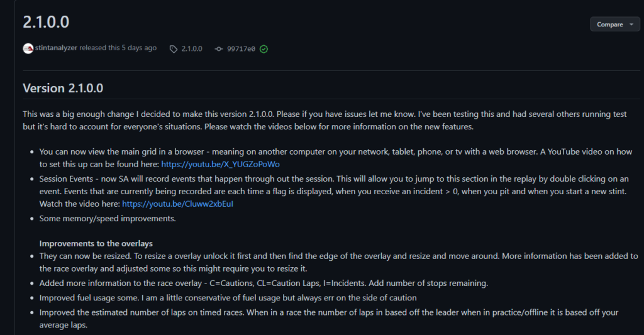The image size is (644, 335).
Task: Open the 2.1.0.0 tag link
Action: (x=192, y=49)
